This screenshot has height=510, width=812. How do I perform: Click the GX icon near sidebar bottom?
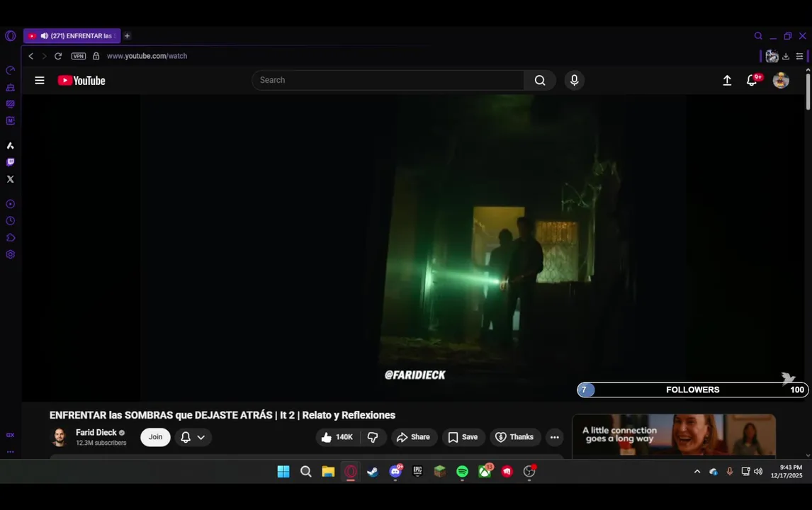point(11,435)
